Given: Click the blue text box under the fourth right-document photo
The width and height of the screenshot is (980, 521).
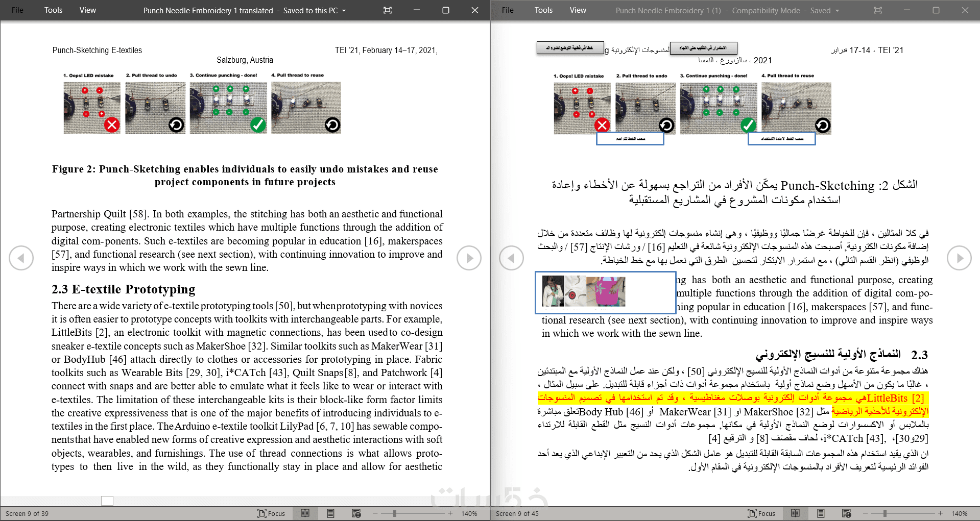Looking at the screenshot, I should click(782, 138).
